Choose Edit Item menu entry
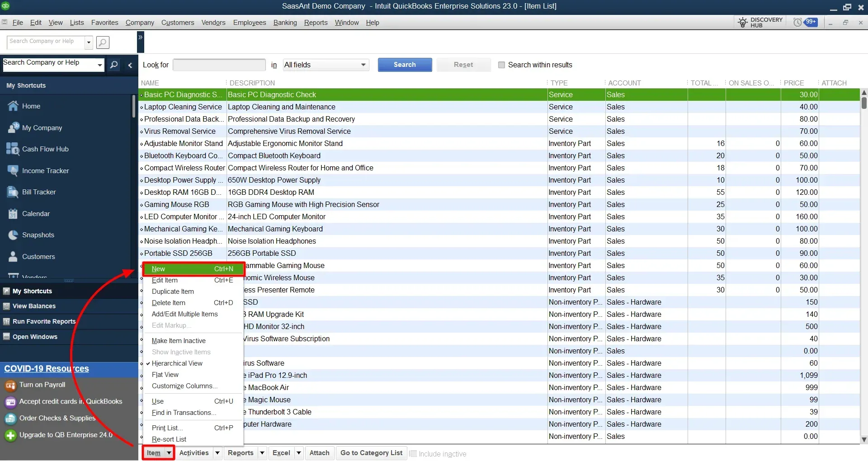This screenshot has height=461, width=868. pyautogui.click(x=193, y=280)
